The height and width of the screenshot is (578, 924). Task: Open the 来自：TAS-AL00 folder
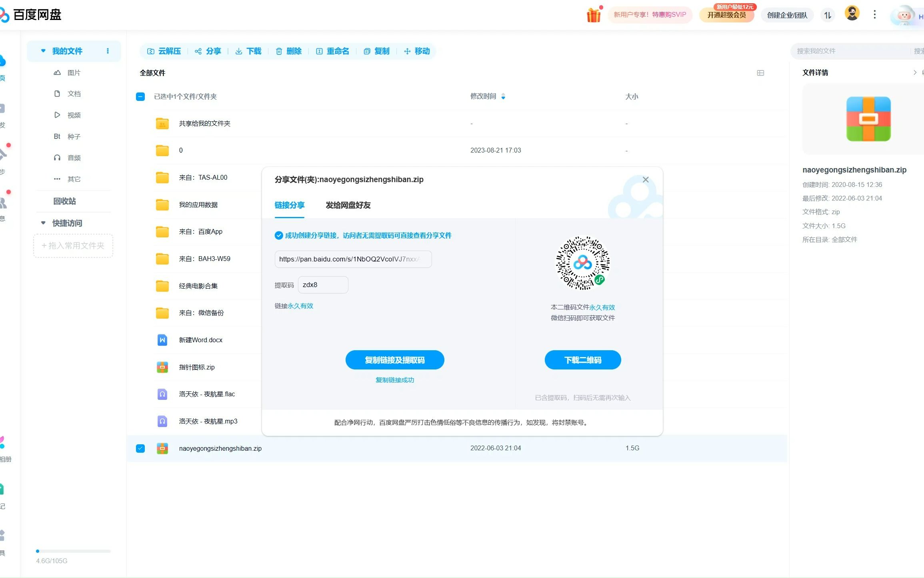coord(203,177)
